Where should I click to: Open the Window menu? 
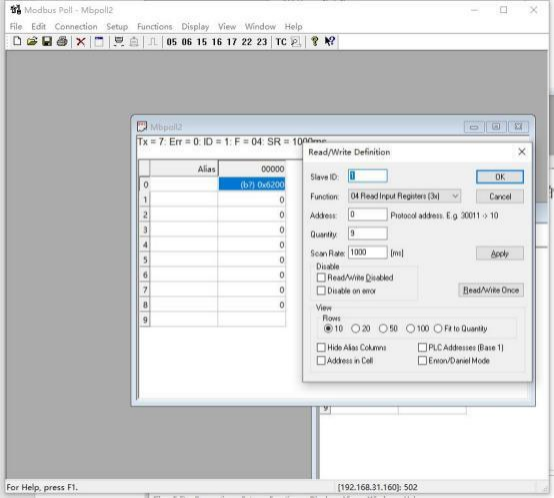tap(260, 26)
